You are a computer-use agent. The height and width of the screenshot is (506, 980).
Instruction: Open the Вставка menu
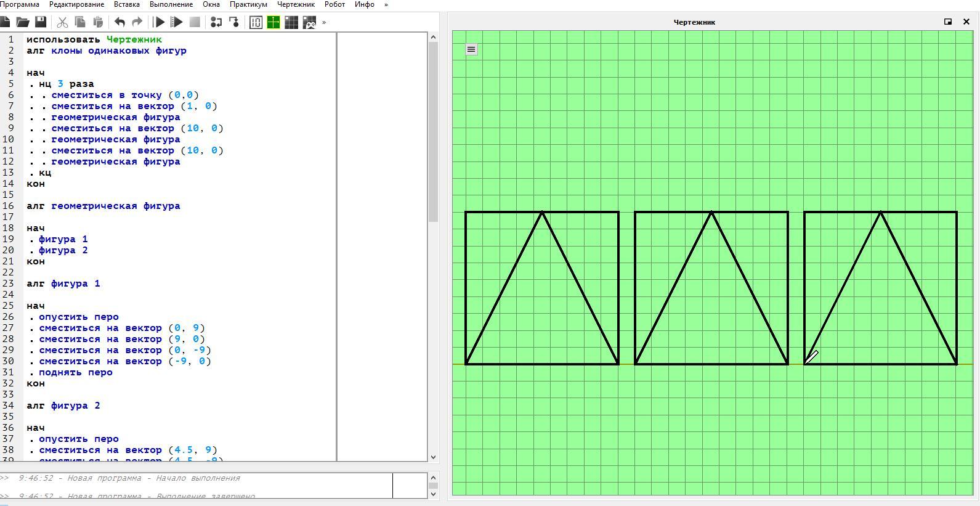127,4
